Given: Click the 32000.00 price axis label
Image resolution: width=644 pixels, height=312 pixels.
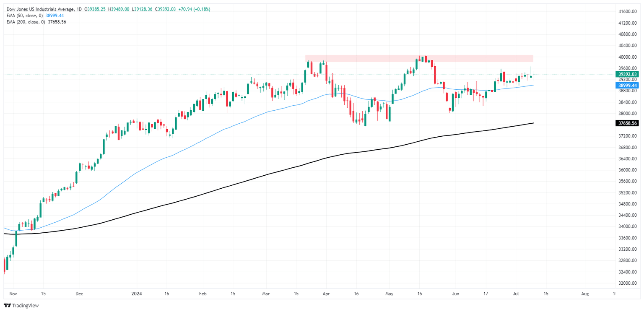Looking at the screenshot, I should [x=628, y=283].
